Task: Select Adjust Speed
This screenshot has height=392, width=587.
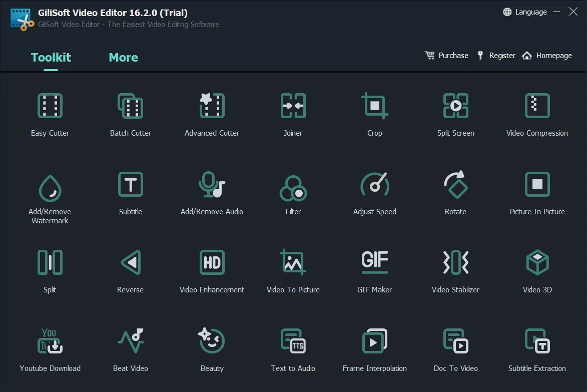Action: [374, 191]
